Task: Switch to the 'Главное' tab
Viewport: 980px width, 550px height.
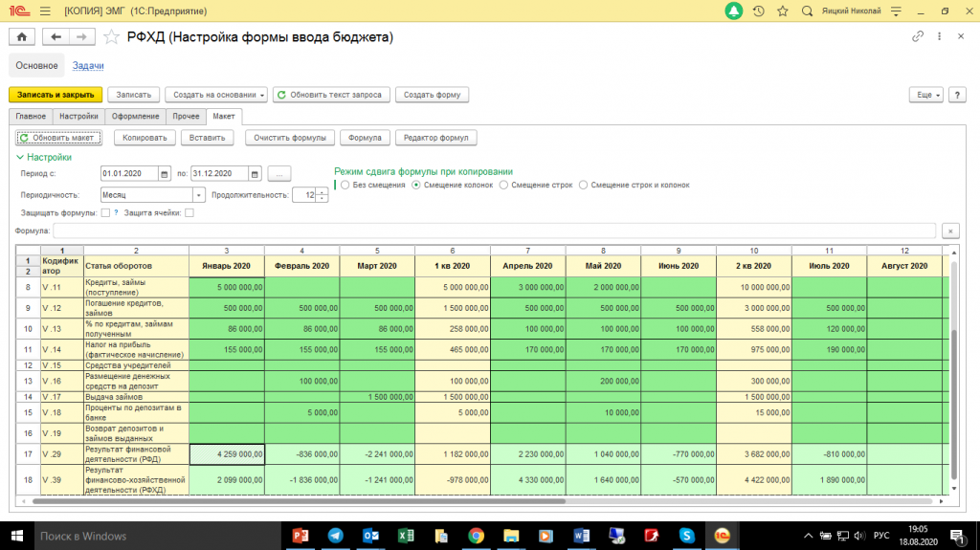Action: pos(31,117)
